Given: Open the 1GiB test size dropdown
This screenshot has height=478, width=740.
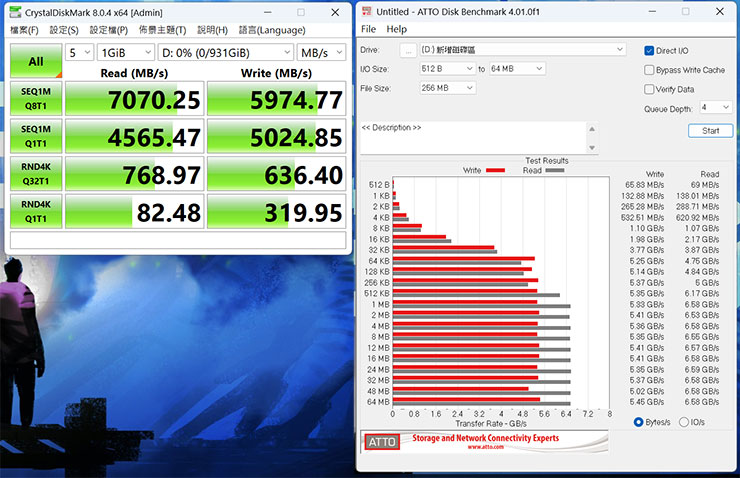Looking at the screenshot, I should pyautogui.click(x=126, y=52).
